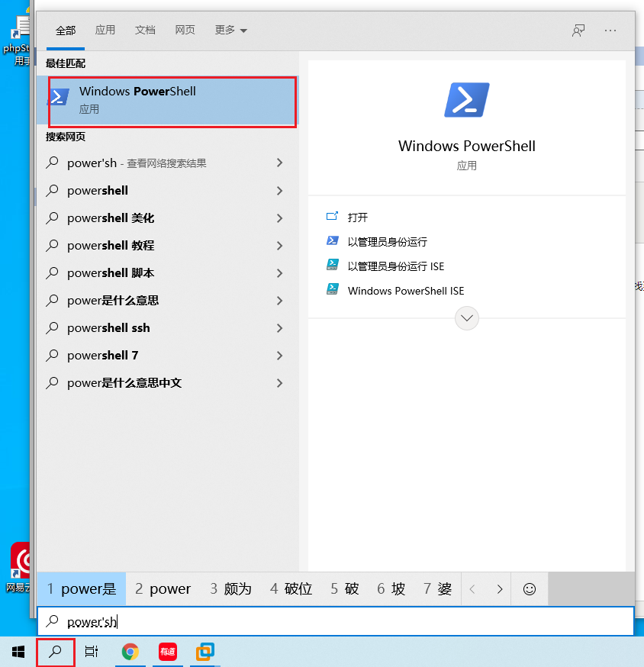Choose IME candidate 6 坡

391,588
